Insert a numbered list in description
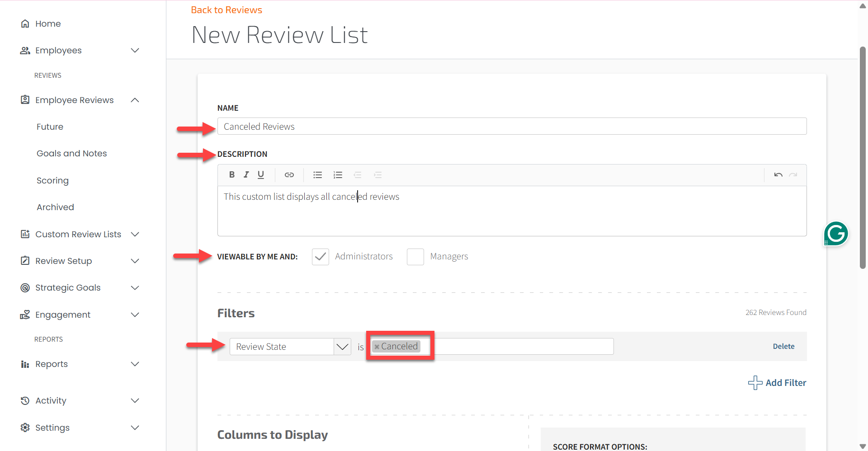868x451 pixels. tap(338, 175)
